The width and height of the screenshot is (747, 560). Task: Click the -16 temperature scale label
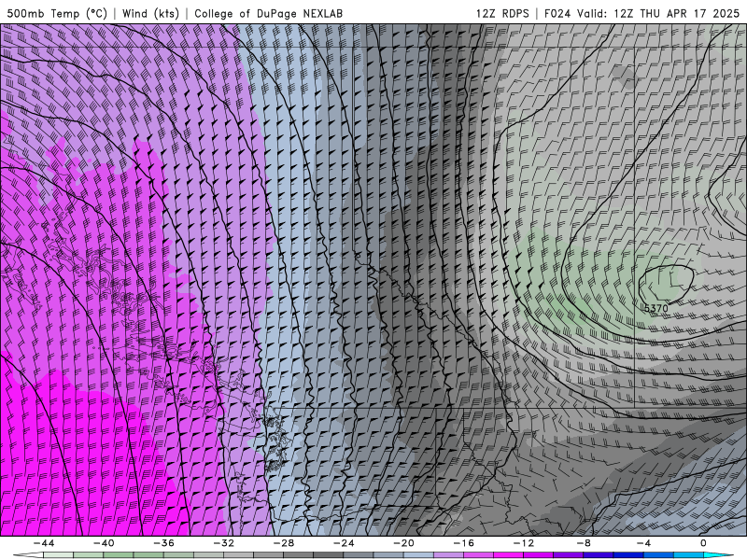(463, 543)
